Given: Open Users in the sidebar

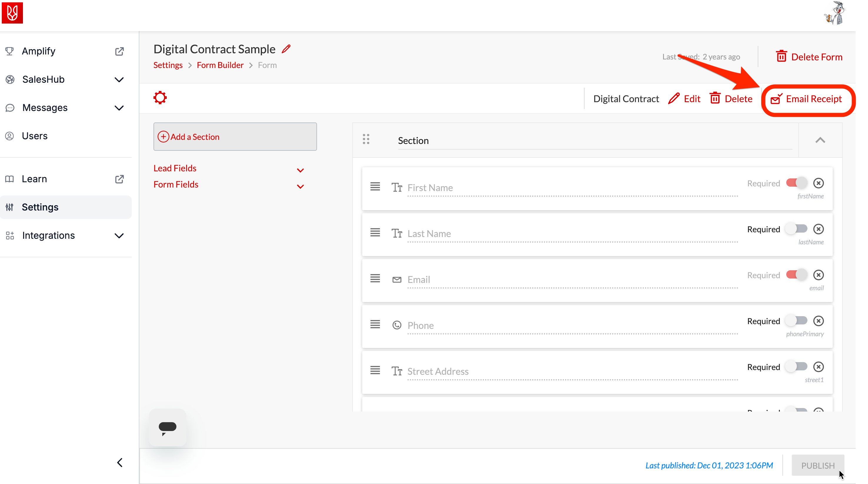Looking at the screenshot, I should tap(35, 136).
